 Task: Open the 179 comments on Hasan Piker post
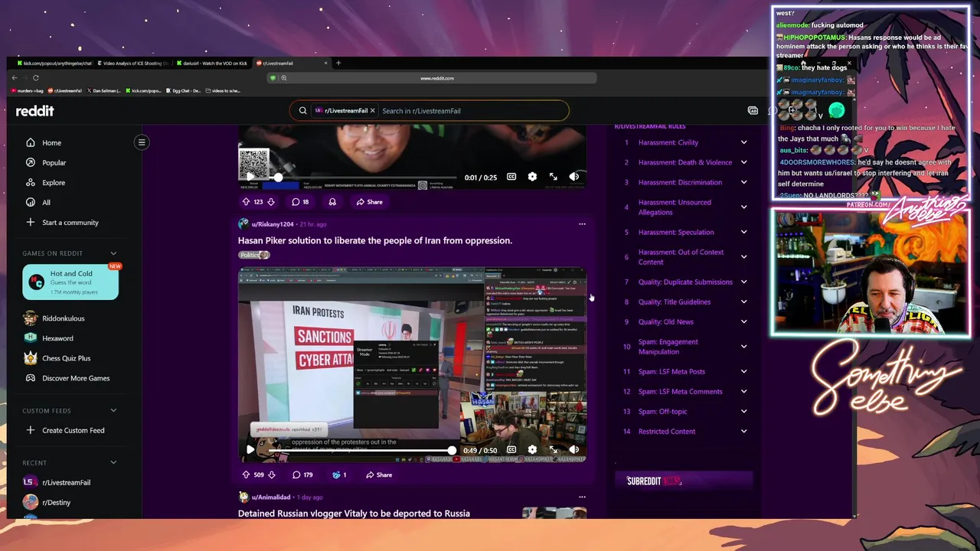pos(302,474)
